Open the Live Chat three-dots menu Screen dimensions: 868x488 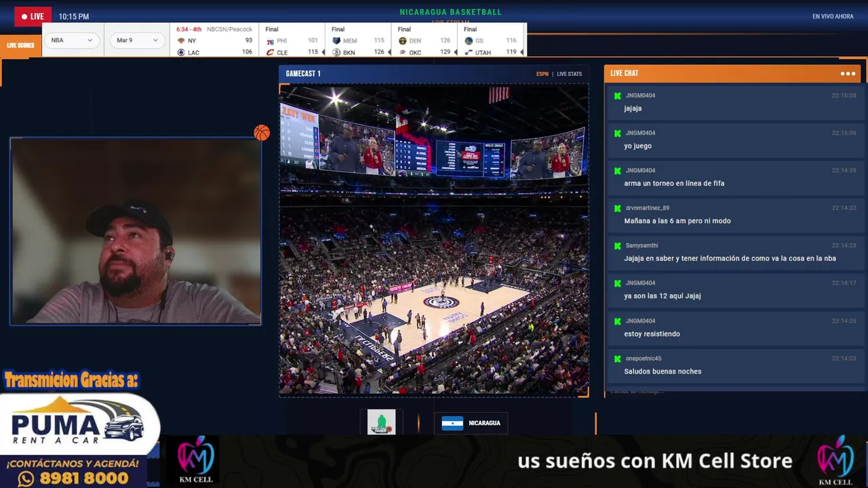[x=848, y=73]
